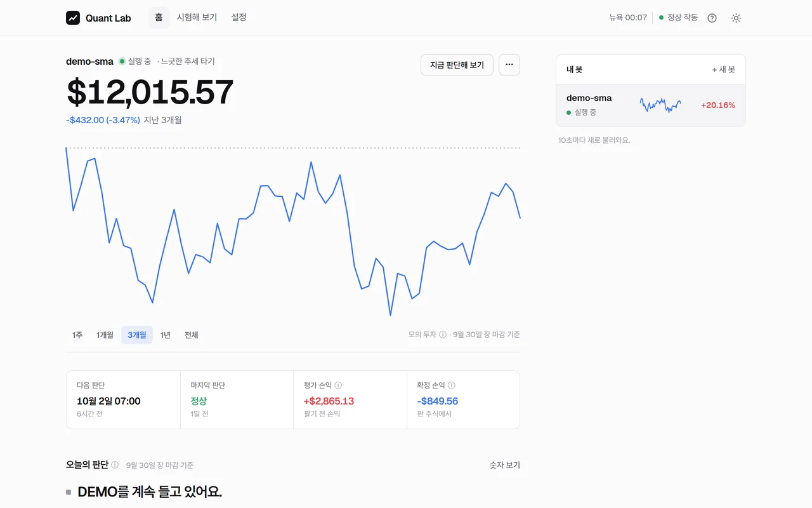Click the info icon beside 오늘의 판단
Viewport: 812px width, 508px height.
[x=115, y=465]
